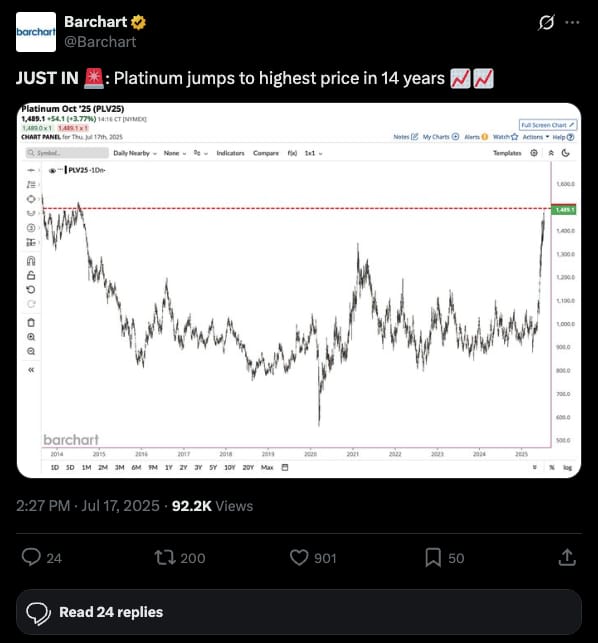The image size is (598, 643).
Task: Click the share upload icon
Action: [567, 557]
